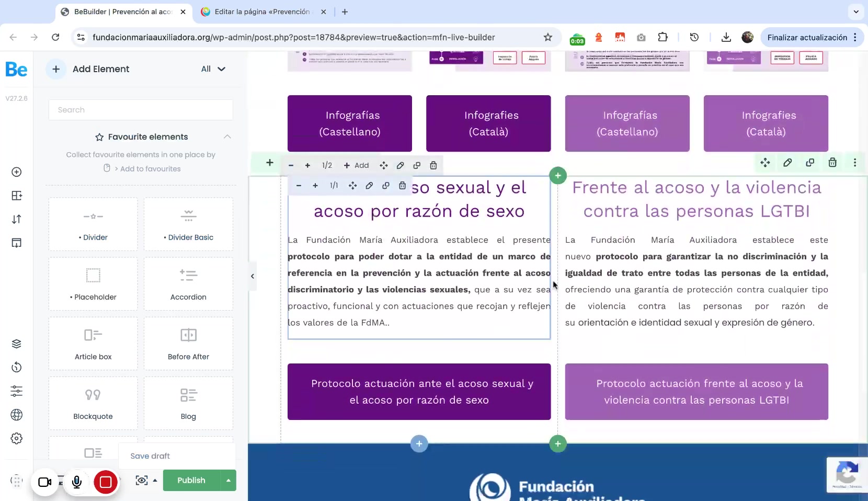Edit the section with right-side pencil icon
868x501 pixels.
pyautogui.click(x=787, y=163)
